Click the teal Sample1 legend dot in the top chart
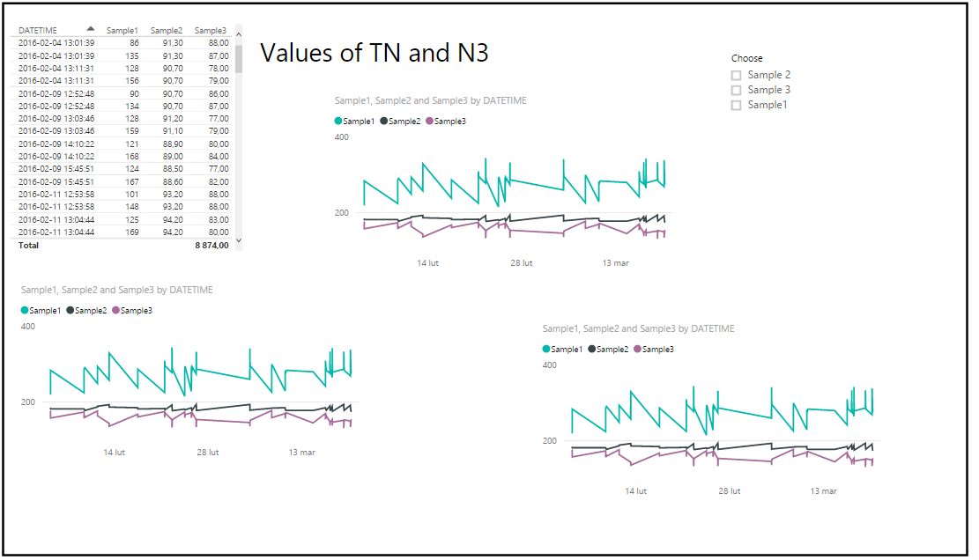979x560 pixels. [338, 121]
